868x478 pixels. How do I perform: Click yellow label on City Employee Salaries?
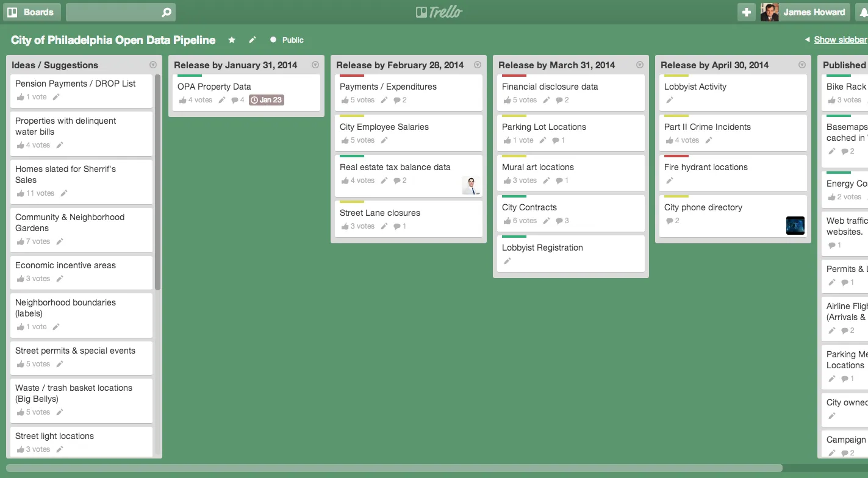point(352,116)
